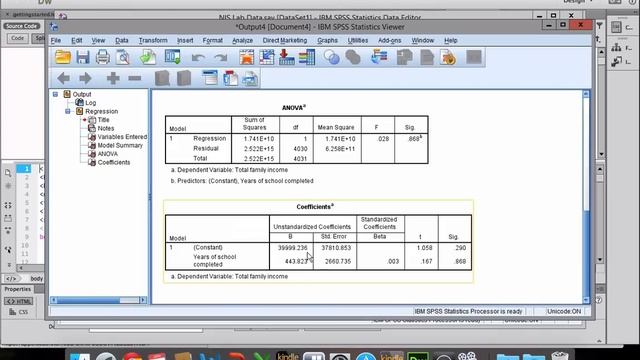Select Coefficients in the outline tree

point(114,162)
